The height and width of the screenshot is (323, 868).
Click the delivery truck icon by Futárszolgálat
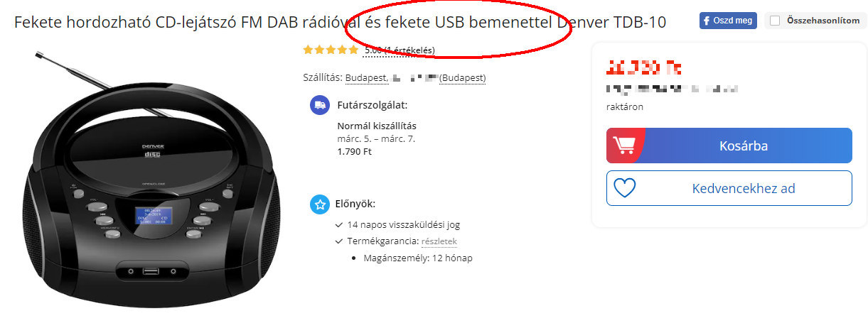(320, 105)
